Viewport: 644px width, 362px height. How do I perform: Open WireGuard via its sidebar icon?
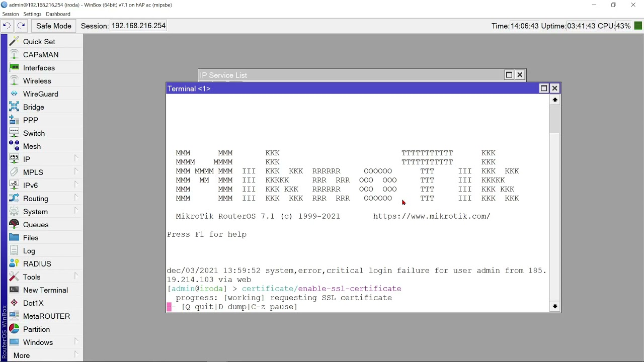(14, 94)
